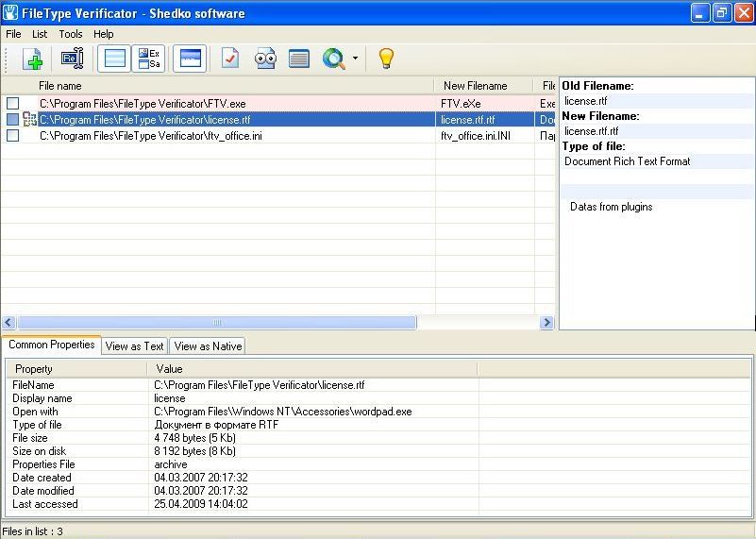Click the Datas from plugins text

click(x=612, y=207)
